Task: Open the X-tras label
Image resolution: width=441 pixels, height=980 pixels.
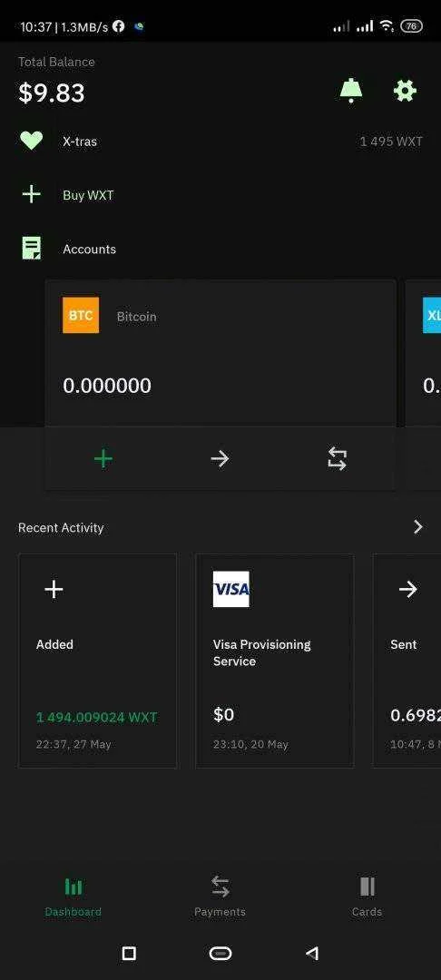Action: coord(79,142)
